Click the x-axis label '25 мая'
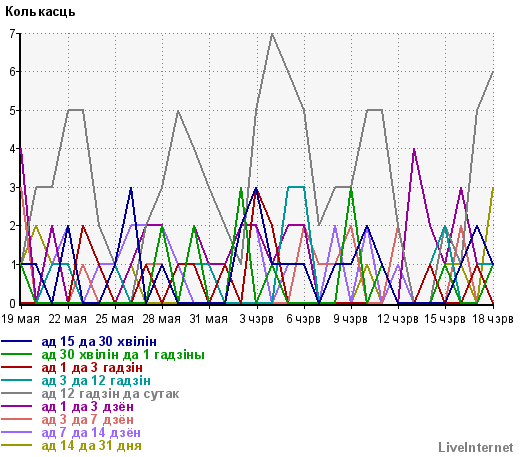Viewport: 520px width, 457px height. [115, 319]
